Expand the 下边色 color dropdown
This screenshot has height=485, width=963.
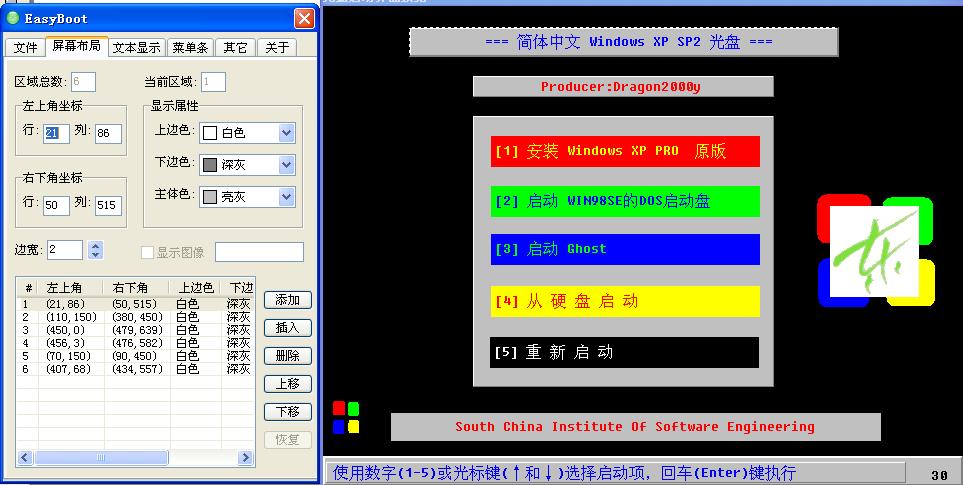(x=286, y=165)
